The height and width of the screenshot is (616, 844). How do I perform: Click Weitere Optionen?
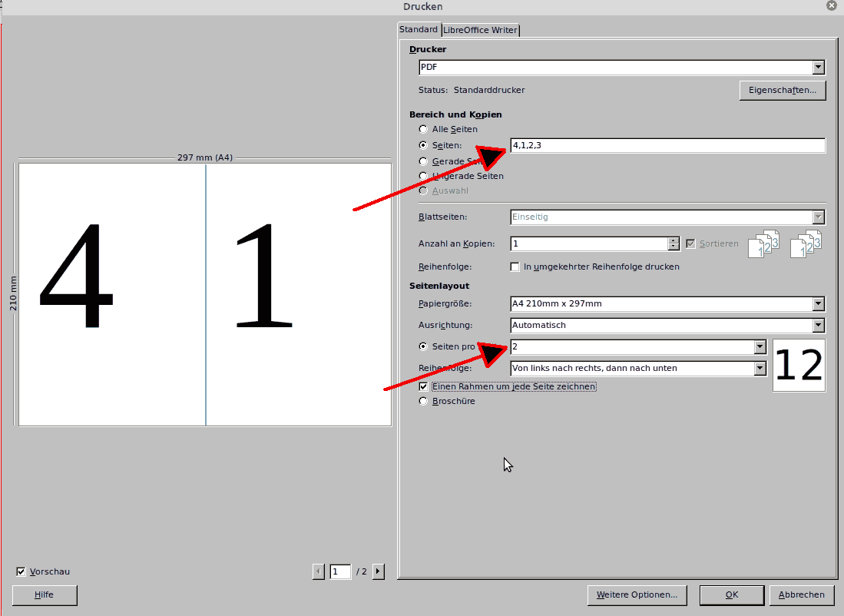(637, 594)
